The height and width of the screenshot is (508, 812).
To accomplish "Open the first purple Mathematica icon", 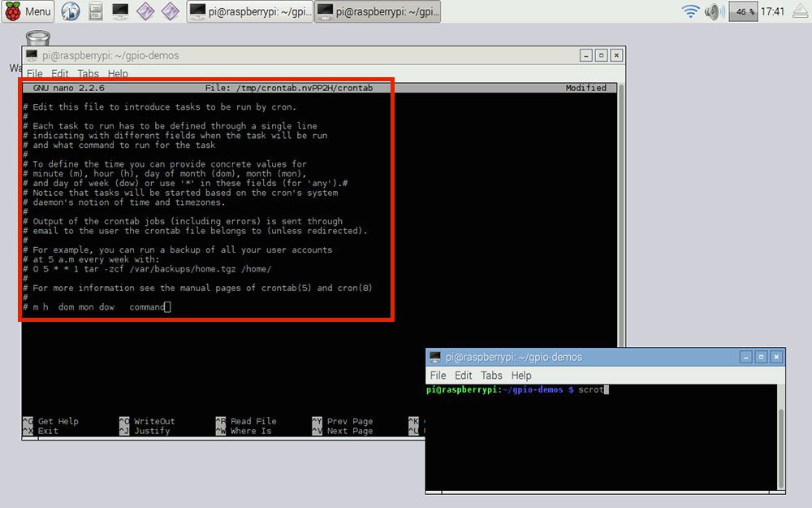I will (x=145, y=11).
